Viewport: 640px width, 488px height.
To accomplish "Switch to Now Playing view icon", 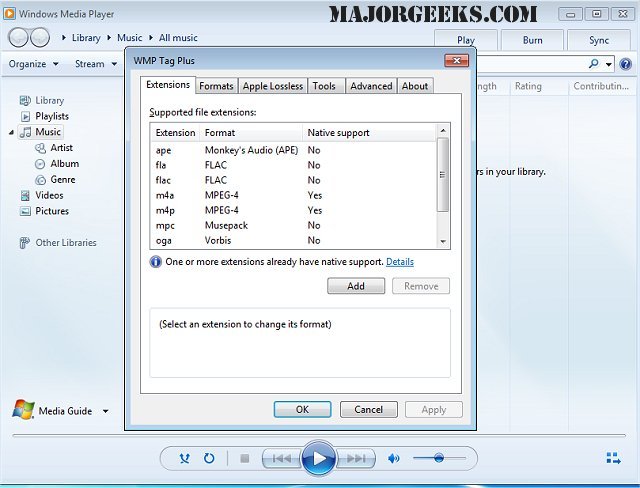I will (613, 458).
